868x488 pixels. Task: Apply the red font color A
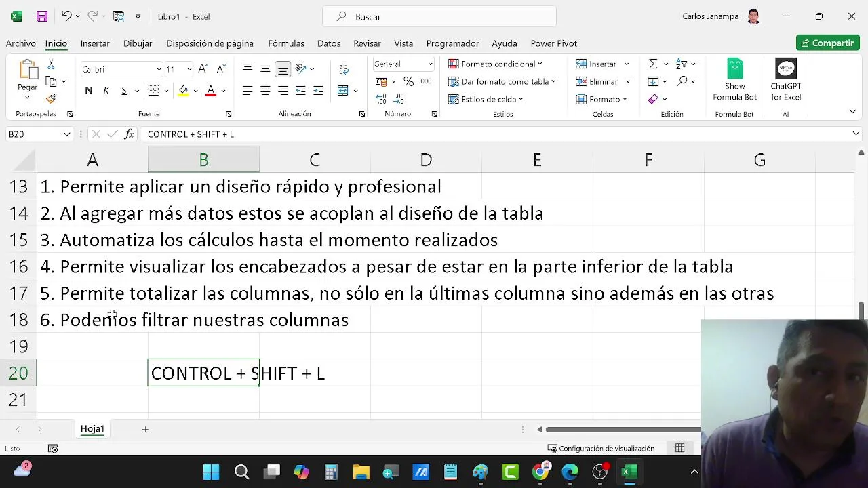[x=210, y=90]
